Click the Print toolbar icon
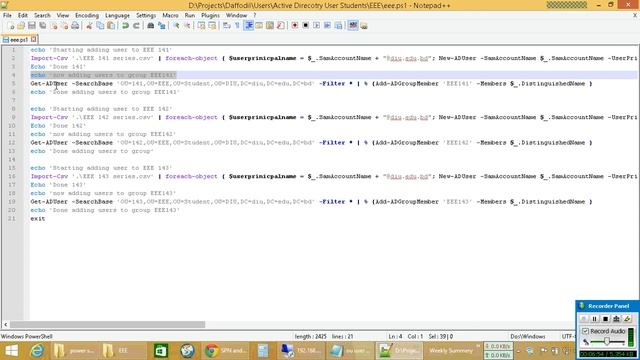This screenshot has width=640, height=360. tap(75, 26)
